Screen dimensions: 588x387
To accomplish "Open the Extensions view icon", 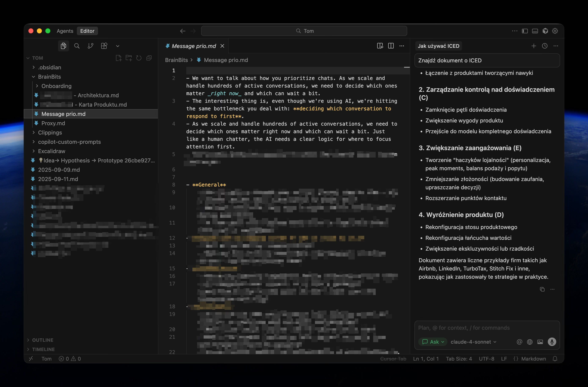I will click(104, 46).
